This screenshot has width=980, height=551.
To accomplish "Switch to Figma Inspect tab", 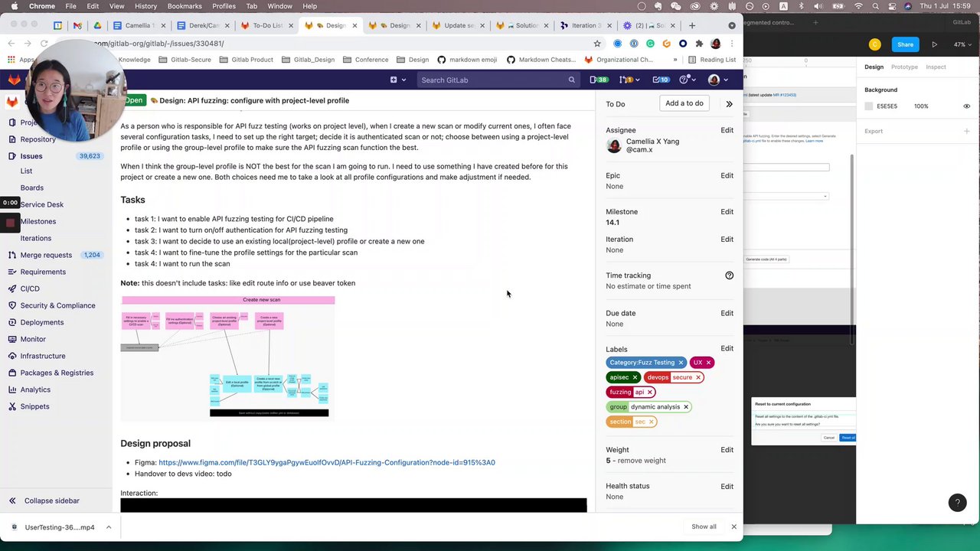I will [x=936, y=67].
